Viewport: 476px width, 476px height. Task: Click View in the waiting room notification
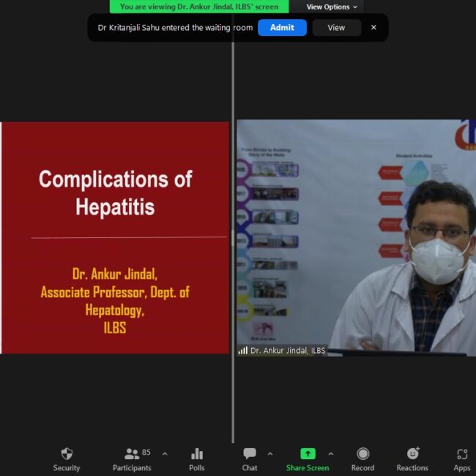(x=336, y=28)
